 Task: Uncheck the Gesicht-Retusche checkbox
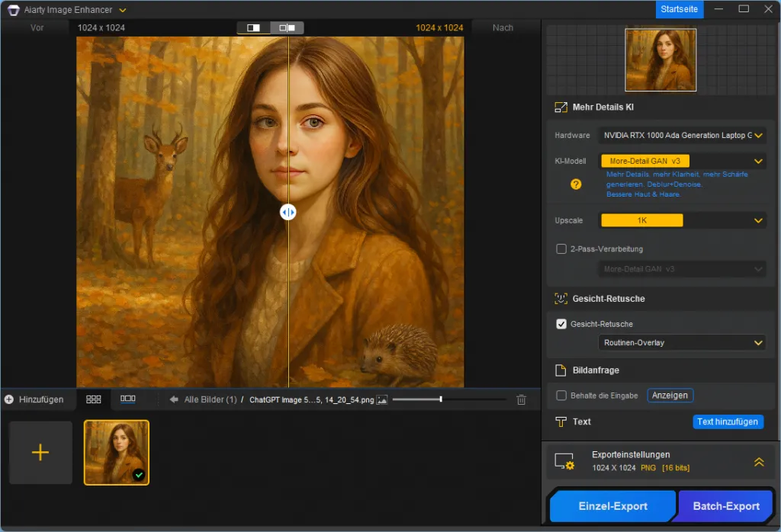click(x=561, y=324)
